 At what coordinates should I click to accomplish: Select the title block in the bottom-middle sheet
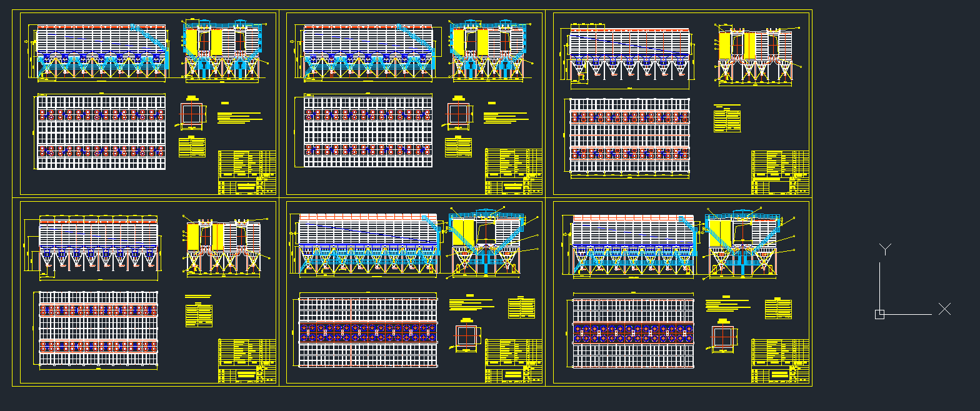coord(514,361)
